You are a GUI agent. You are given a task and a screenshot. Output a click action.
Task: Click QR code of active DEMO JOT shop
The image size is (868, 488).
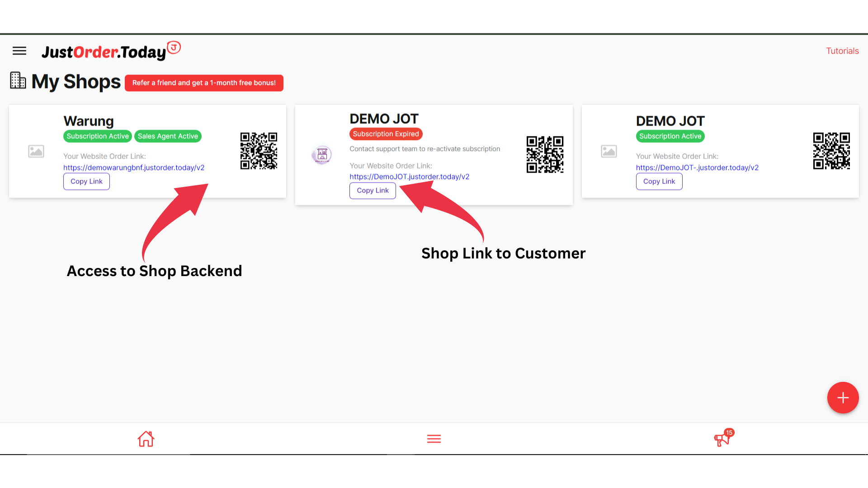[x=831, y=151]
